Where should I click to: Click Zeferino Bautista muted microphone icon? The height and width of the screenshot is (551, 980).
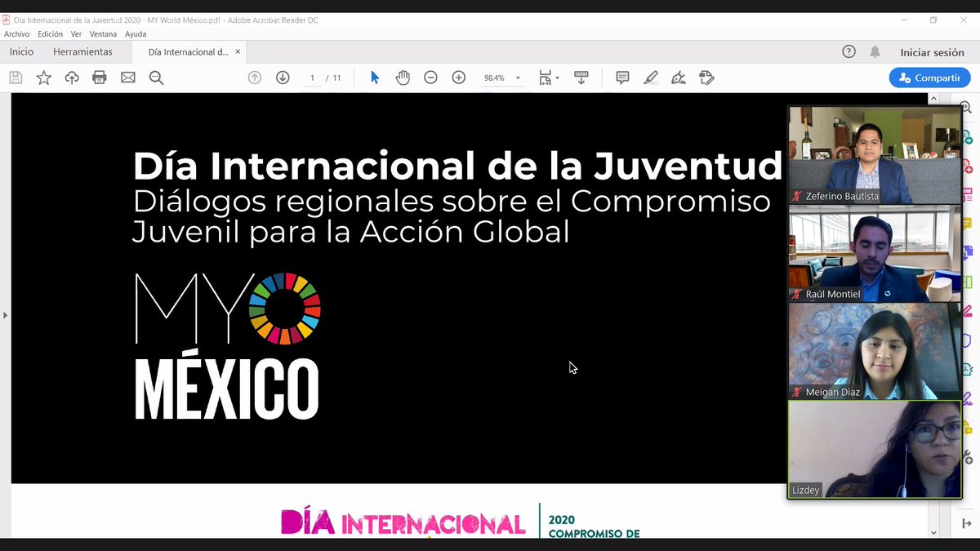(797, 196)
